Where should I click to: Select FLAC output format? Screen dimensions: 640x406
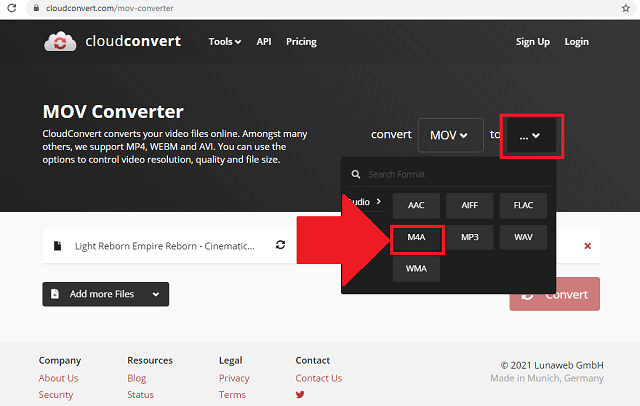pyautogui.click(x=523, y=205)
